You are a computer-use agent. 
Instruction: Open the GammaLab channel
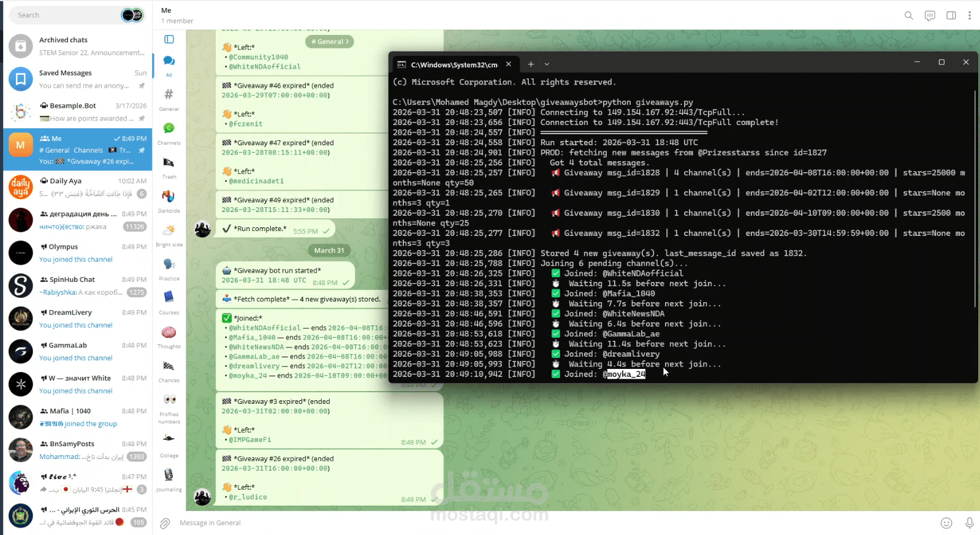tap(78, 351)
